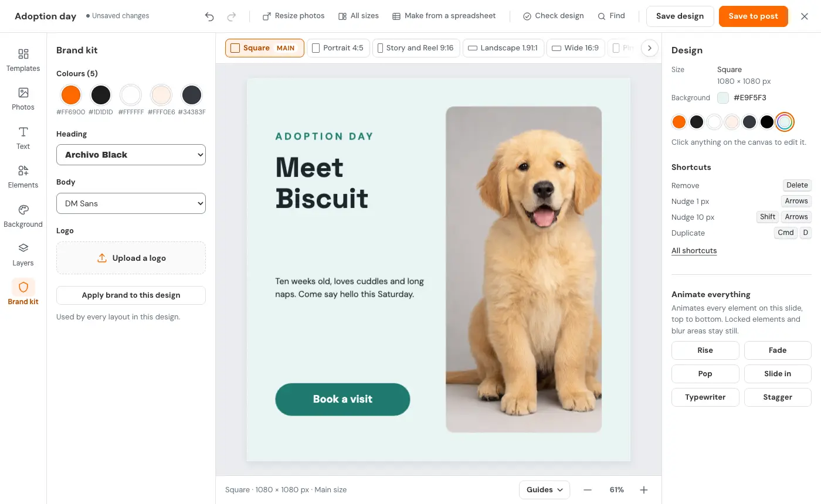Zoom in with the plus icon
The image size is (821, 504).
pyautogui.click(x=644, y=490)
